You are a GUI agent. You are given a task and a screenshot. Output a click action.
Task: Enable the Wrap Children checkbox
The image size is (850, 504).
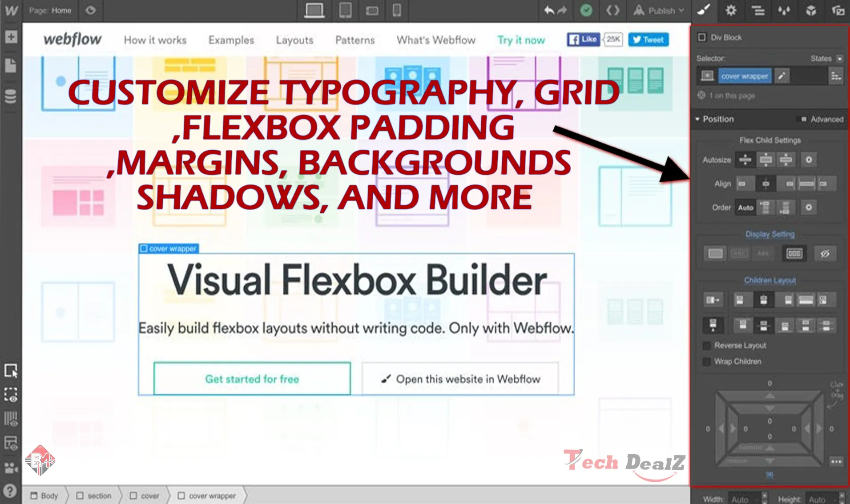click(706, 361)
